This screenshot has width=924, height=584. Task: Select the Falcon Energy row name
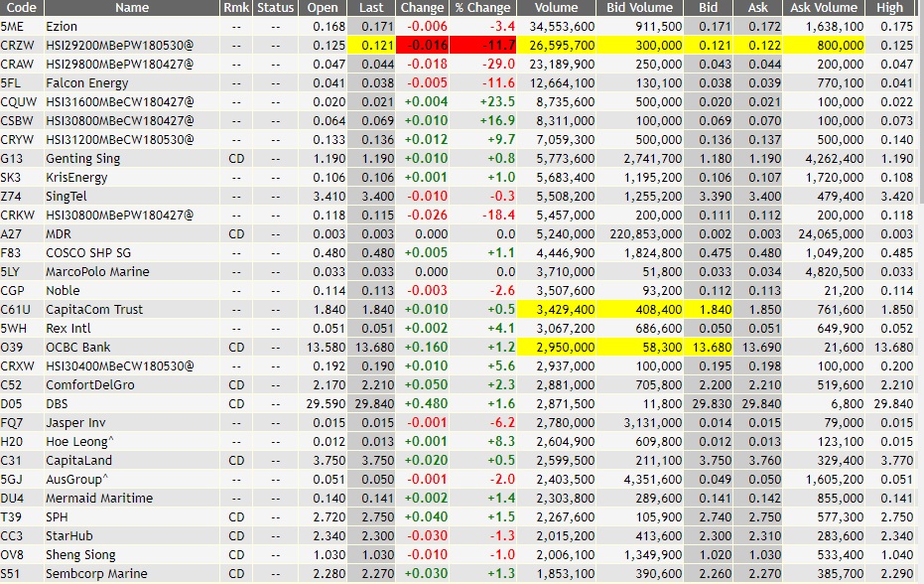point(86,83)
